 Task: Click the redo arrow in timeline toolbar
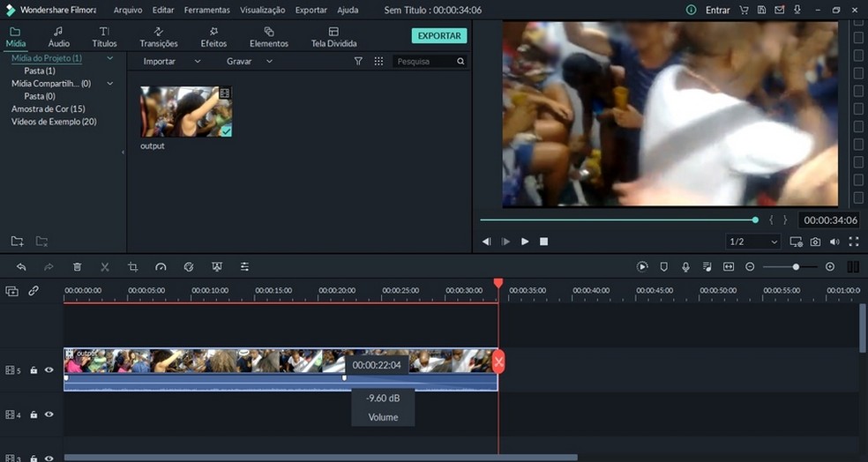coord(49,267)
